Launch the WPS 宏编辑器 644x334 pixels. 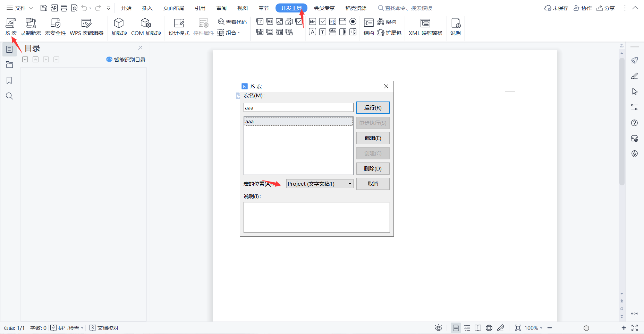coord(86,27)
